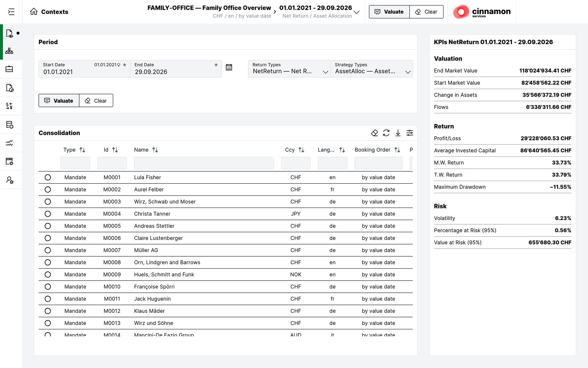Open the user settings sidebar icon

[10, 180]
